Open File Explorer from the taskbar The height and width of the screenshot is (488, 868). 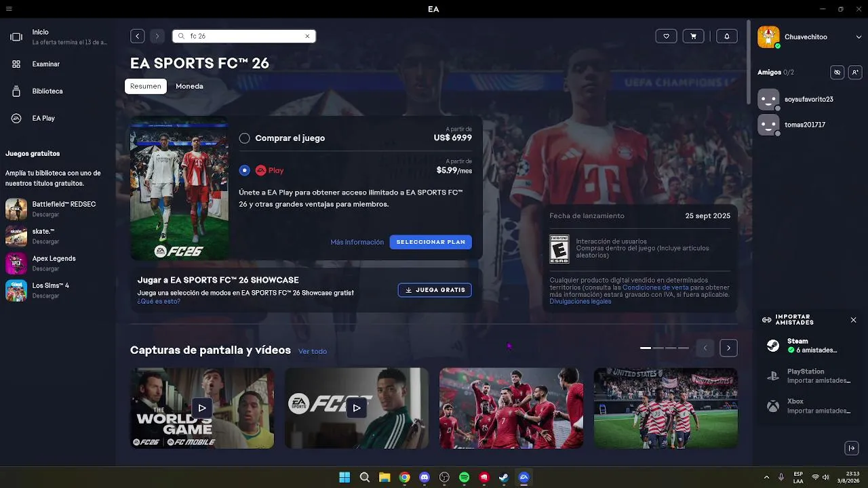pyautogui.click(x=384, y=477)
